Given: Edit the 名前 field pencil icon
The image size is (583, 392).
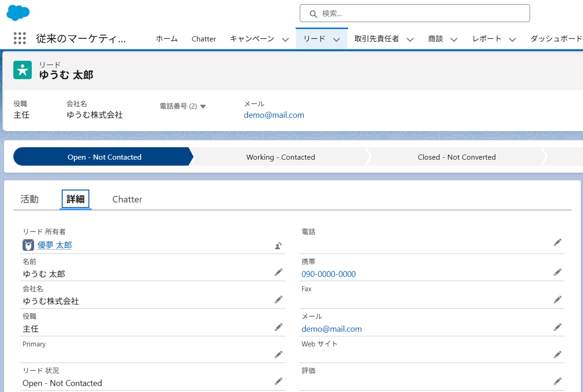Looking at the screenshot, I should [278, 272].
